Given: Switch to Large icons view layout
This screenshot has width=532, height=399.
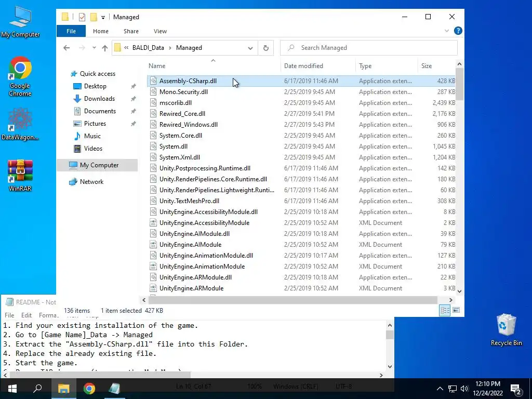Looking at the screenshot, I should [x=456, y=310].
